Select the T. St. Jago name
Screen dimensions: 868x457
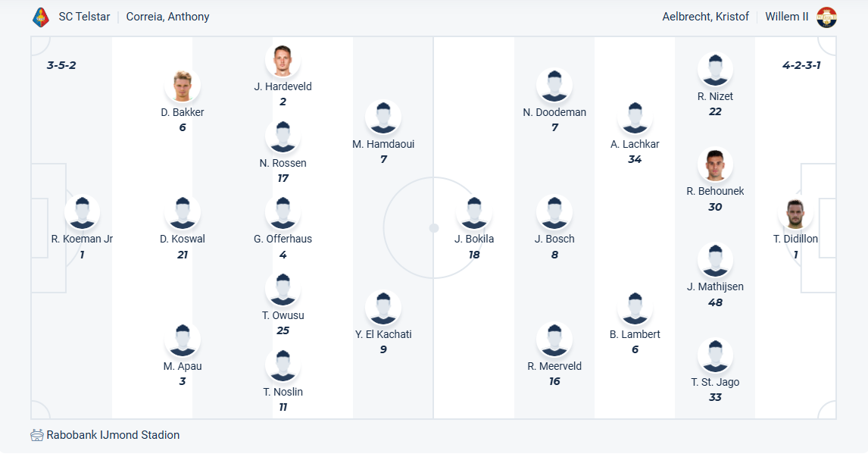pos(715,382)
